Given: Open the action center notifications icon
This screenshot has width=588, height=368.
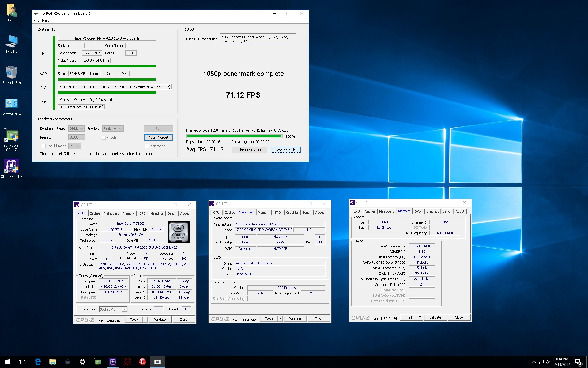Looking at the screenshot, I should [x=578, y=362].
